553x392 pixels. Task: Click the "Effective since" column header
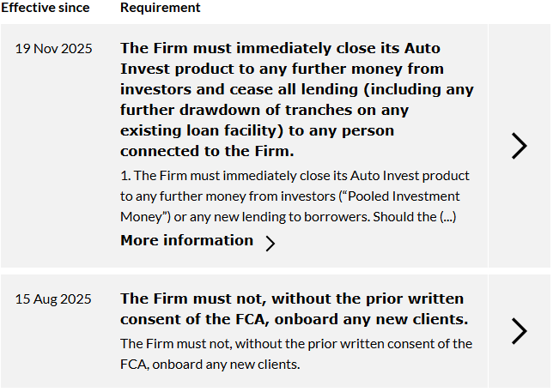pyautogui.click(x=51, y=8)
